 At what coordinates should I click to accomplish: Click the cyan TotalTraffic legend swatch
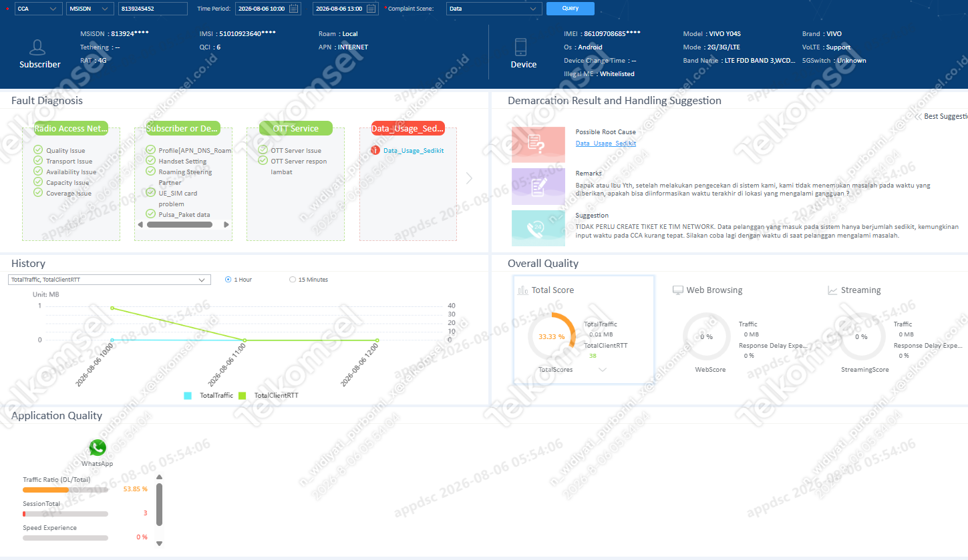pyautogui.click(x=188, y=396)
